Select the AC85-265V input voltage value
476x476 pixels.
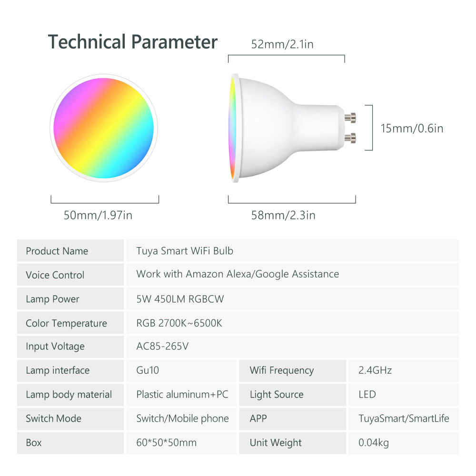[x=162, y=347]
